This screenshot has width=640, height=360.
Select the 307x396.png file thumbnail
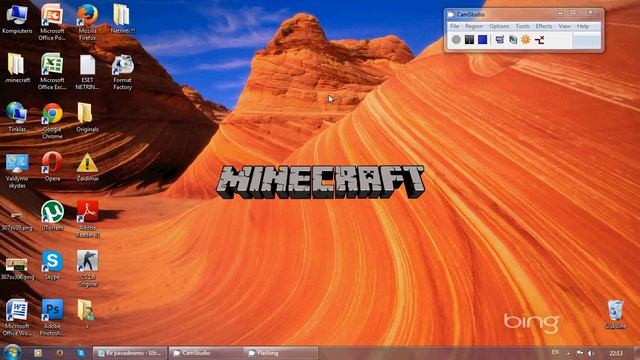17,269
